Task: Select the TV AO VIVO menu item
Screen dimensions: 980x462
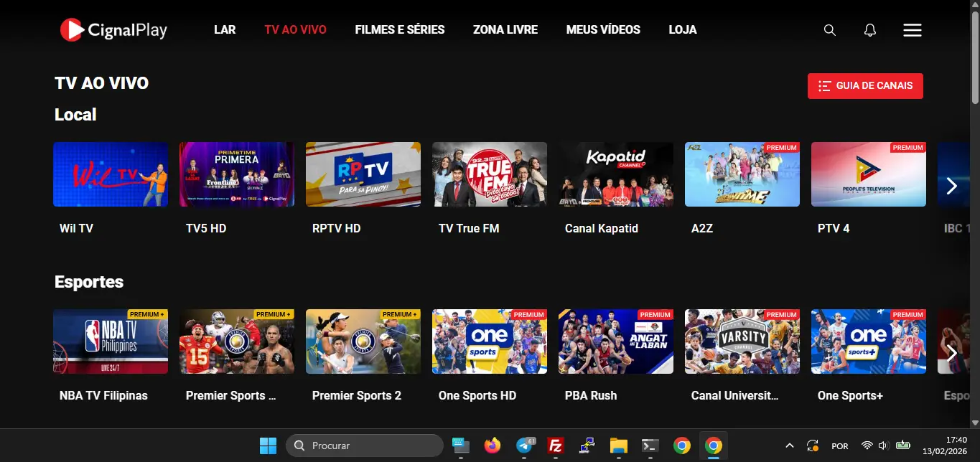Action: (295, 30)
